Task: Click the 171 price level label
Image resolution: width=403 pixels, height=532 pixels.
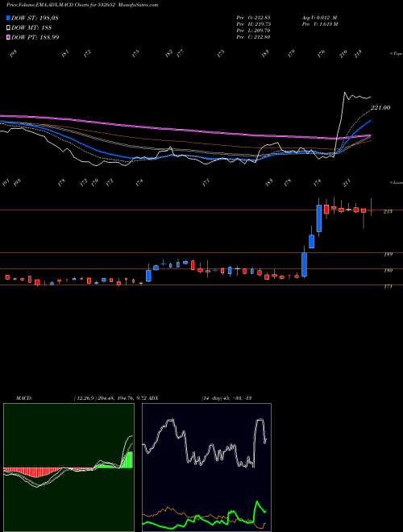Action: tap(388, 286)
